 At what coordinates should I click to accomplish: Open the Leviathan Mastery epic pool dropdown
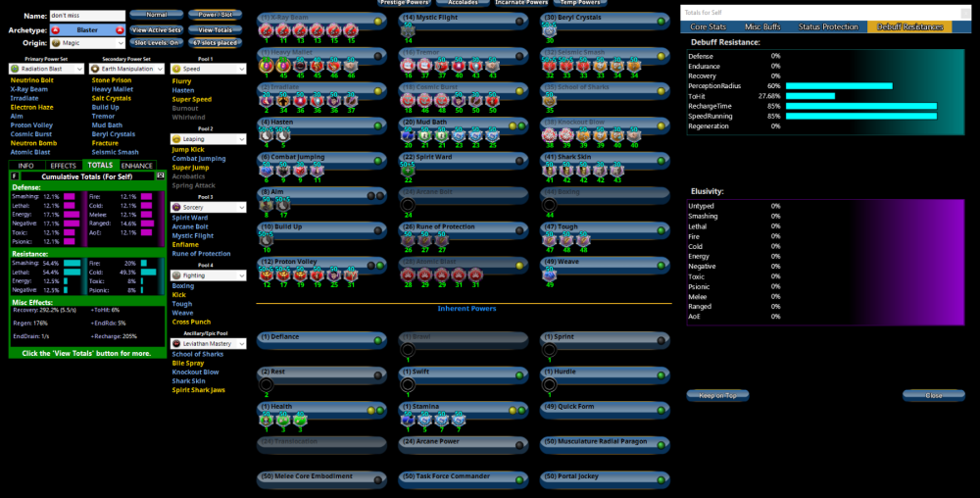(x=206, y=344)
